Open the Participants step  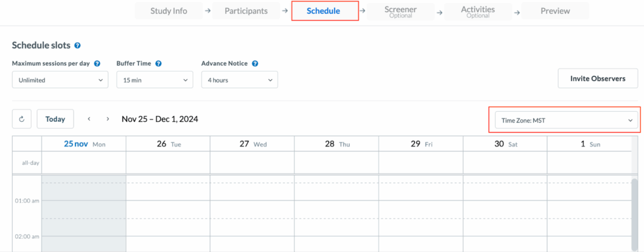click(246, 11)
